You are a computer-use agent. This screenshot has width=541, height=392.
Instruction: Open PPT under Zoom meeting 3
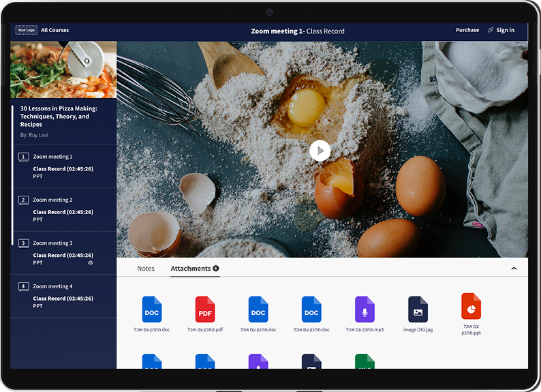(x=38, y=262)
